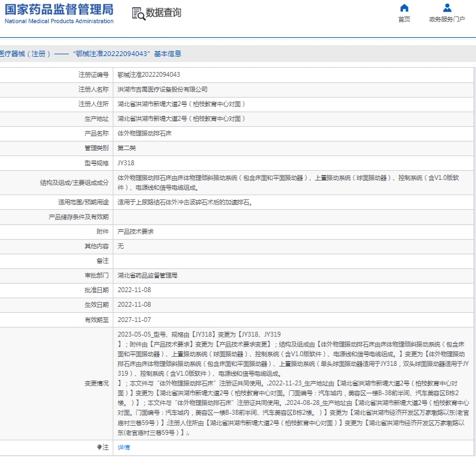This screenshot has width=476, height=458.
Task: Click the 生效日期 value 2022-11-08
Action: [134, 305]
